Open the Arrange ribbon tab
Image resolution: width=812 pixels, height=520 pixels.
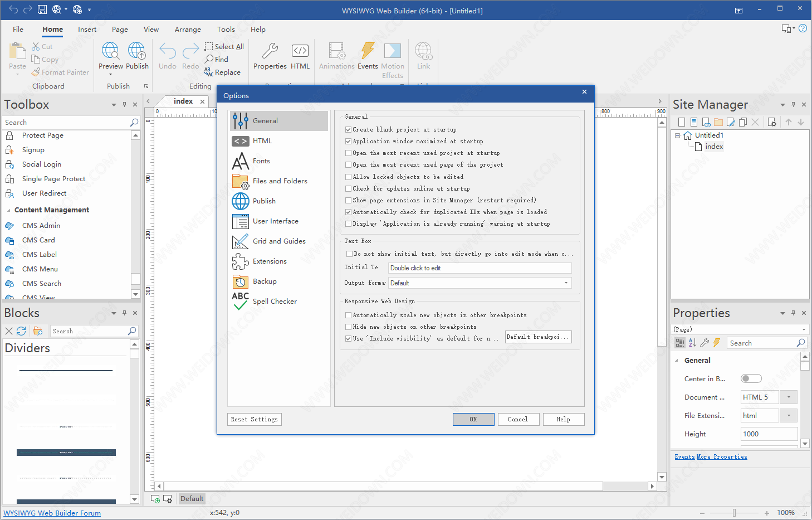coord(188,30)
